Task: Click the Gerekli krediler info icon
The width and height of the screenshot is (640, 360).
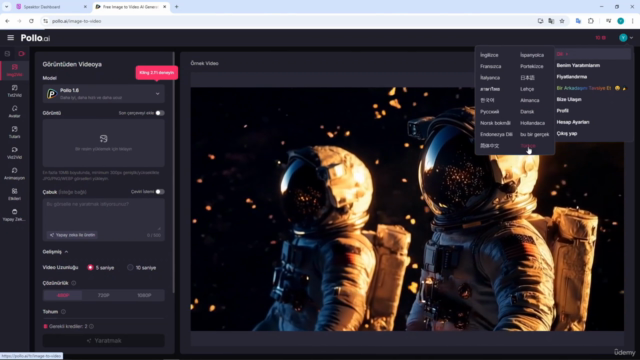Action: pyautogui.click(x=91, y=326)
